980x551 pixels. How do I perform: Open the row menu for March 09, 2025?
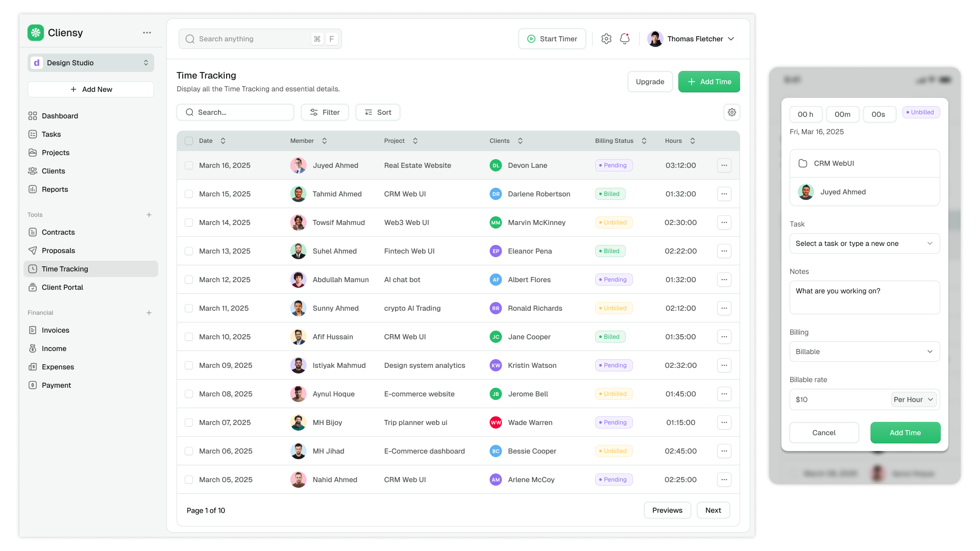(724, 365)
